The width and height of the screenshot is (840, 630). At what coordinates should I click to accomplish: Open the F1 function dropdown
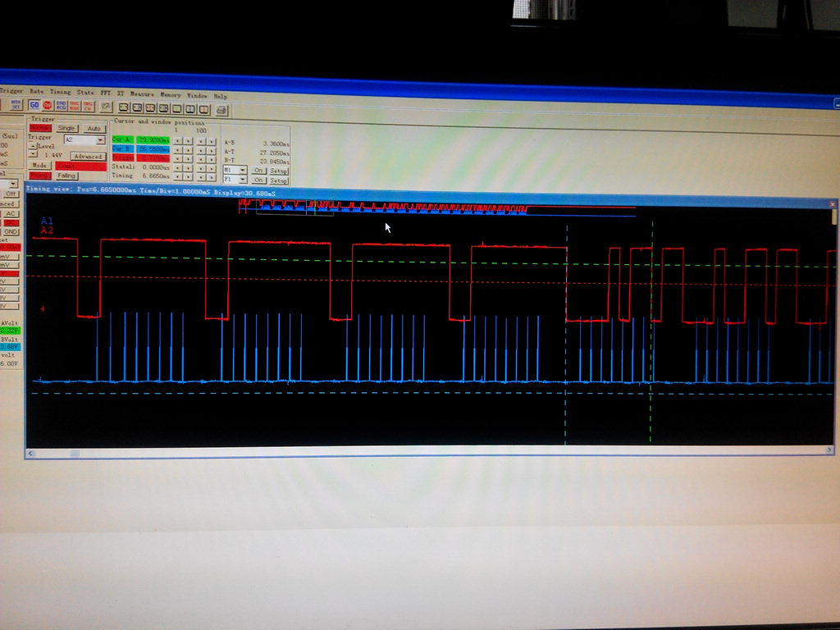coord(235,180)
